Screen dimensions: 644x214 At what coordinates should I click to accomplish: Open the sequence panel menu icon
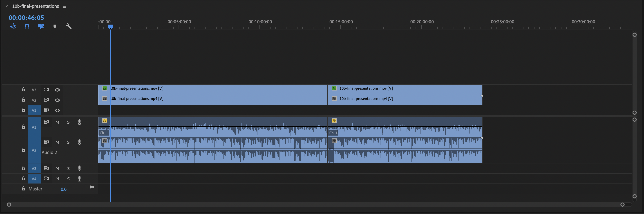click(65, 6)
